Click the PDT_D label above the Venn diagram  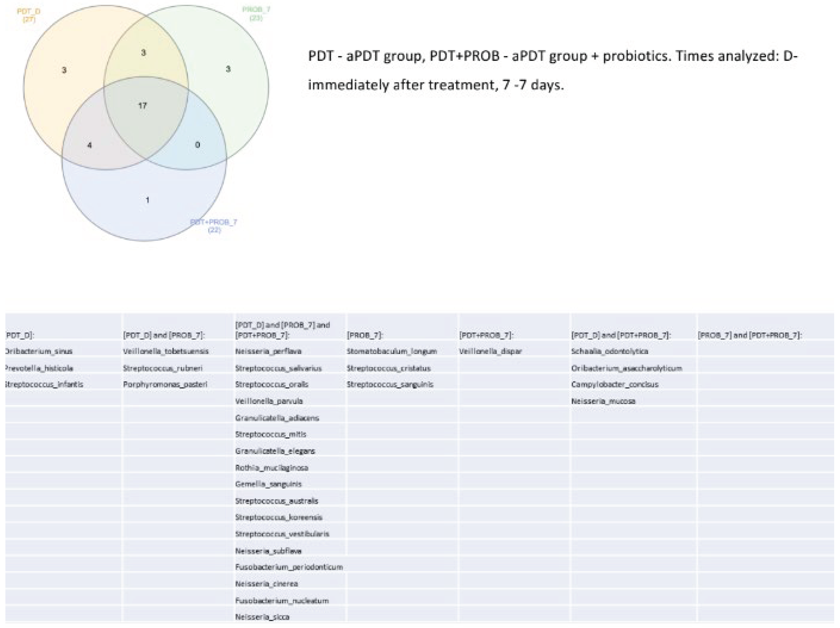click(29, 12)
